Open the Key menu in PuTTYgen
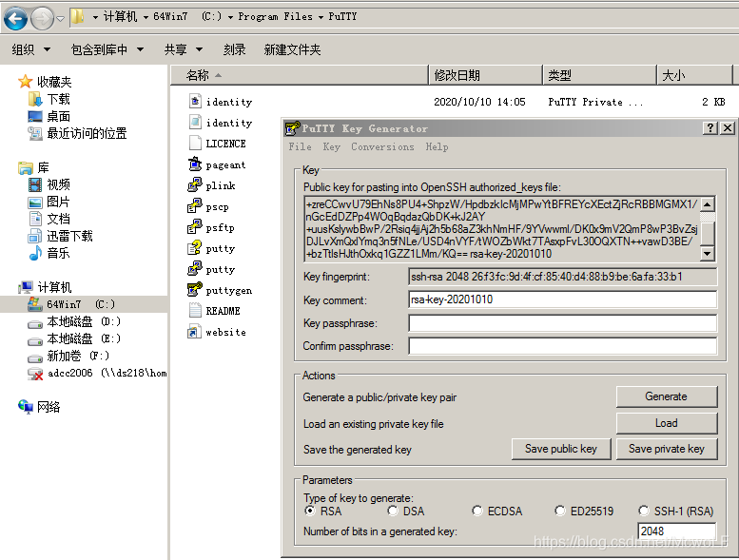 pos(331,147)
